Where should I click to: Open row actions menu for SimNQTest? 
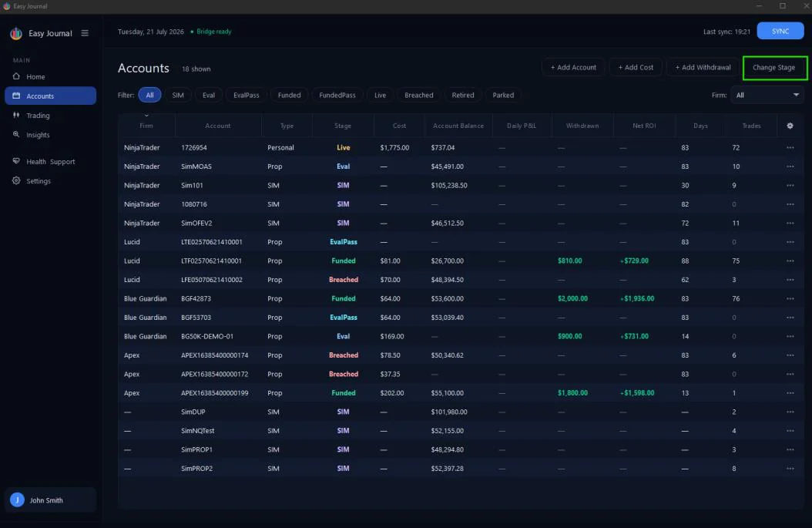tap(790, 431)
